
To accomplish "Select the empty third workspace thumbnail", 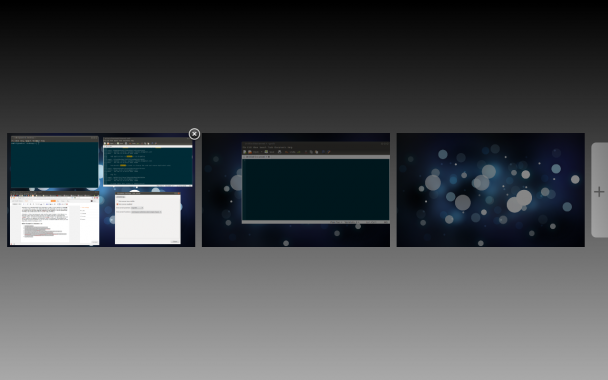I will pos(491,190).
